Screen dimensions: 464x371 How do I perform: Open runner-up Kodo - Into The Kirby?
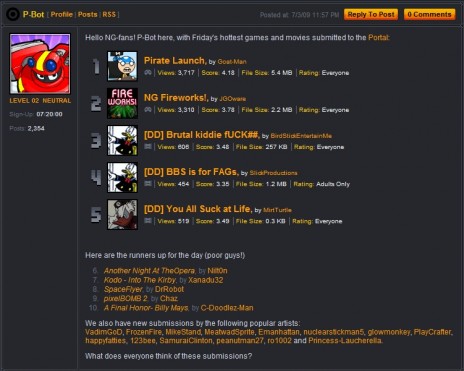click(140, 280)
